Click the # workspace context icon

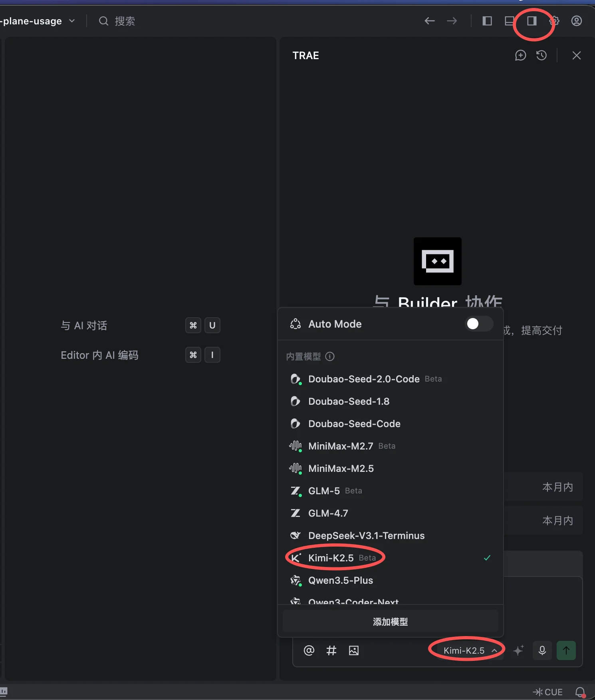click(331, 650)
